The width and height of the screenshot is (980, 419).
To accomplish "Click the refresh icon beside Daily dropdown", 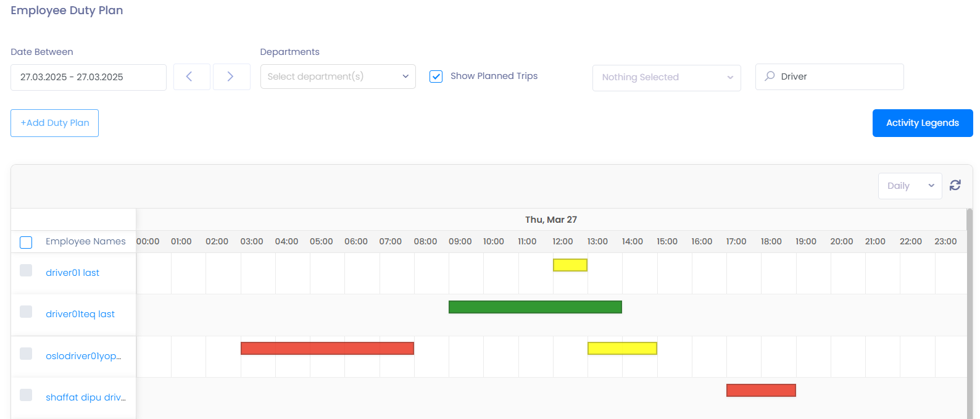I will (955, 185).
